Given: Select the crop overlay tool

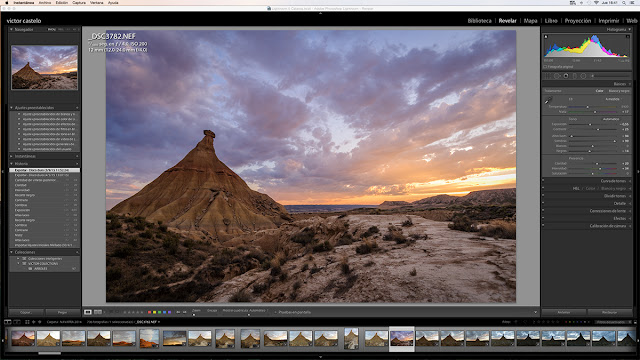Looking at the screenshot, I should pos(548,76).
